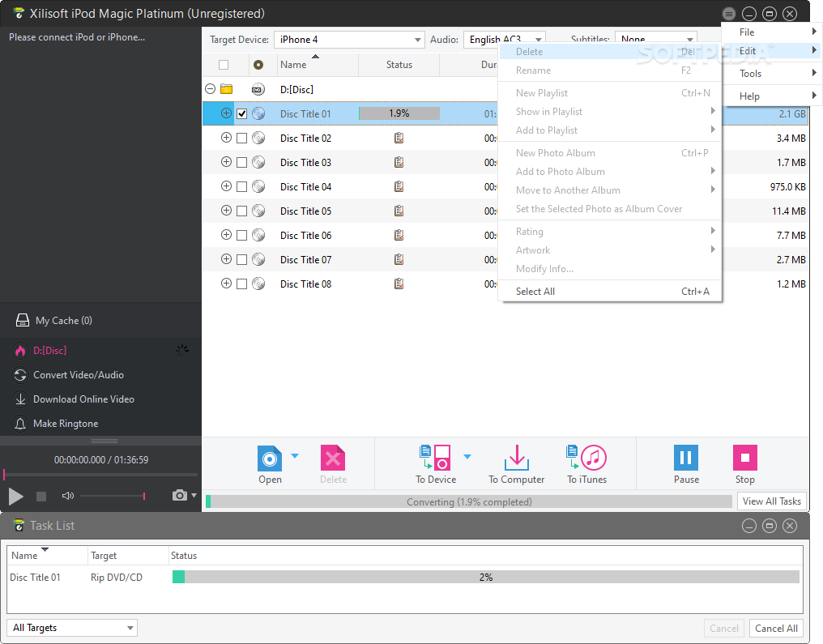The image size is (823, 644).
Task: Mute the preview volume speaker icon
Action: tap(68, 496)
